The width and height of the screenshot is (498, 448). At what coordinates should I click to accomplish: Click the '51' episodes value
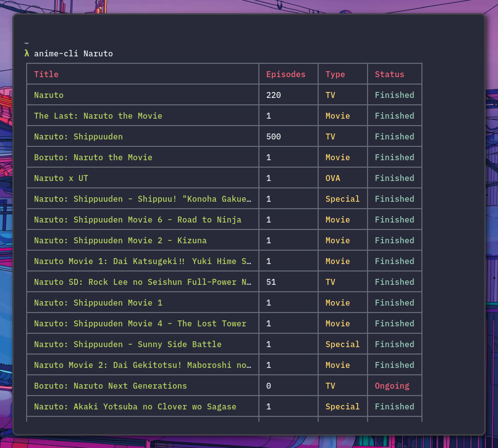pos(271,282)
